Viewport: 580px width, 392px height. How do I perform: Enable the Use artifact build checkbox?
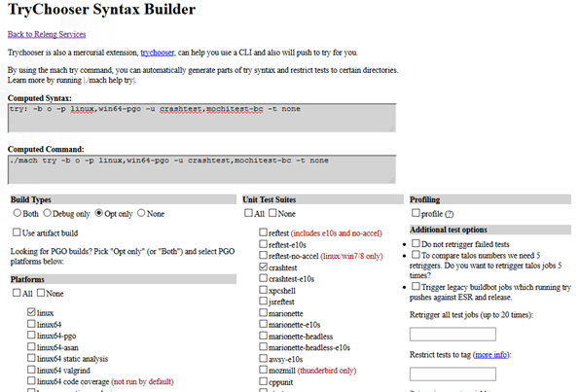(x=17, y=232)
